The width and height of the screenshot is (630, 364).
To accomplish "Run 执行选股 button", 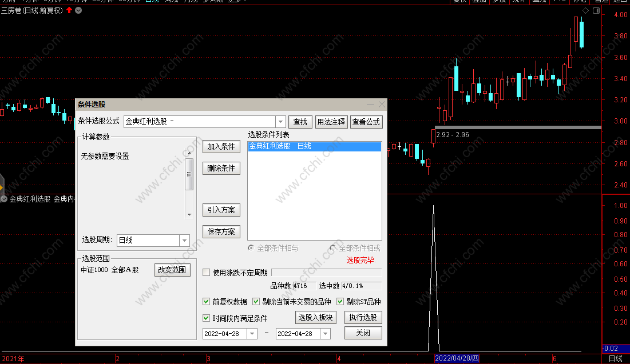I will (x=363, y=318).
